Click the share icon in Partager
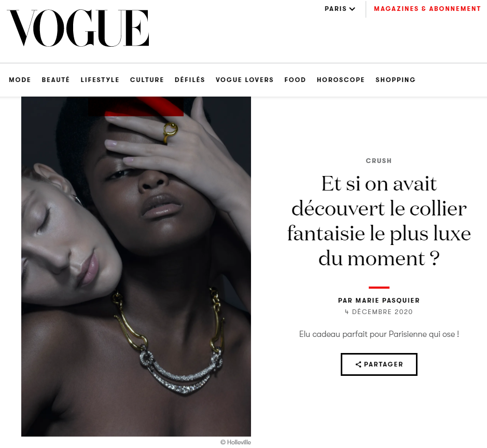487x448 pixels. coord(358,364)
